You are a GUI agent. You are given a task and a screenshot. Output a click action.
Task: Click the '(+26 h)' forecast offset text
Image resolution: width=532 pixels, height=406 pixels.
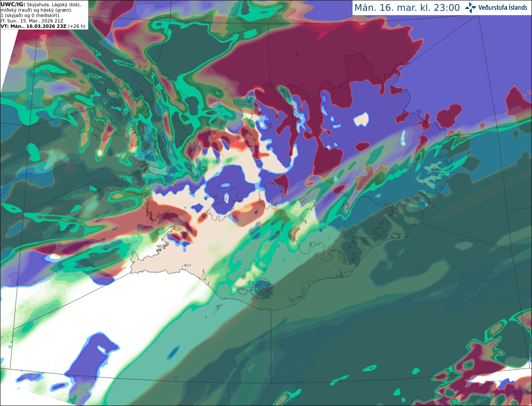pyautogui.click(x=76, y=26)
